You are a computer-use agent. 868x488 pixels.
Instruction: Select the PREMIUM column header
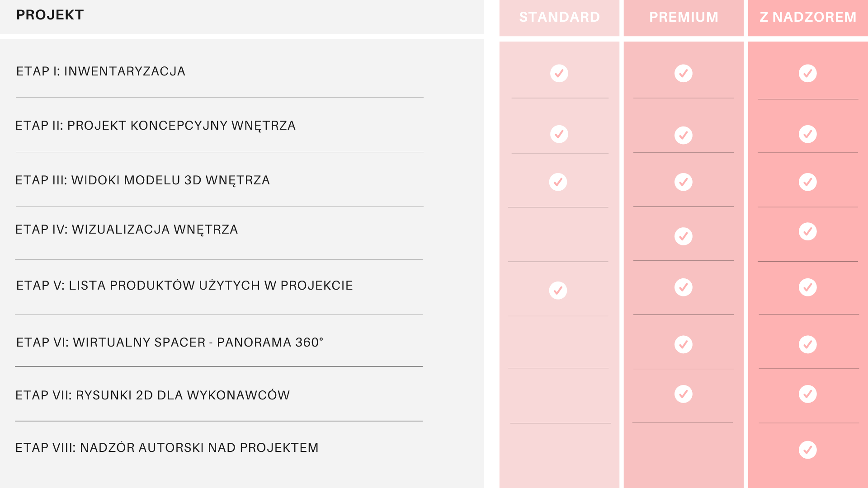pyautogui.click(x=684, y=17)
